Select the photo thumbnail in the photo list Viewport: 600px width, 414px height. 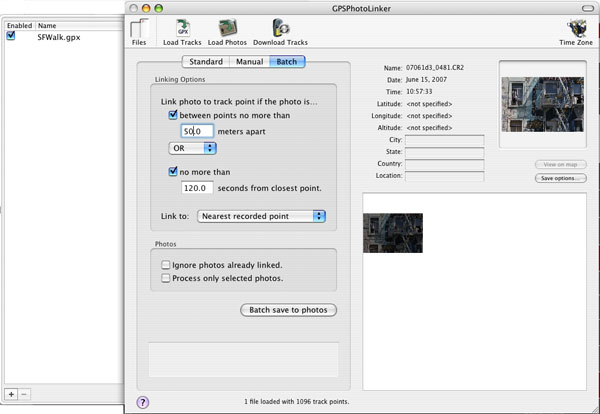pos(393,233)
